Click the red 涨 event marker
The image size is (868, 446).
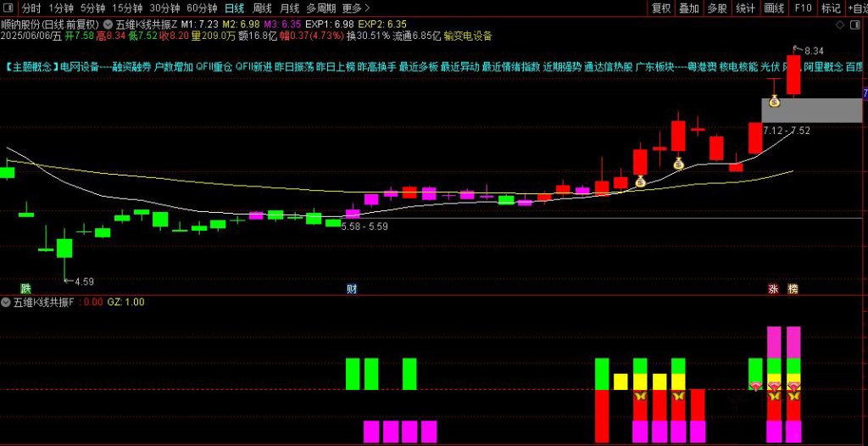(x=773, y=288)
